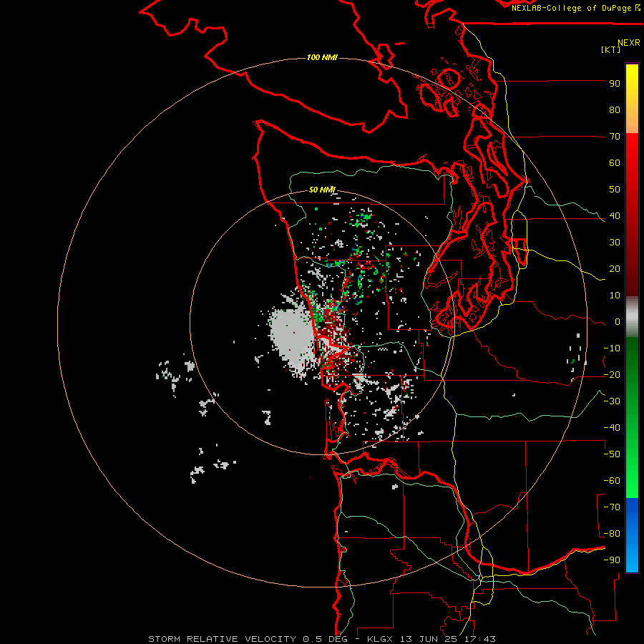644x644 pixels.
Task: Click the NEXR label above the color bar
Action: [x=628, y=43]
